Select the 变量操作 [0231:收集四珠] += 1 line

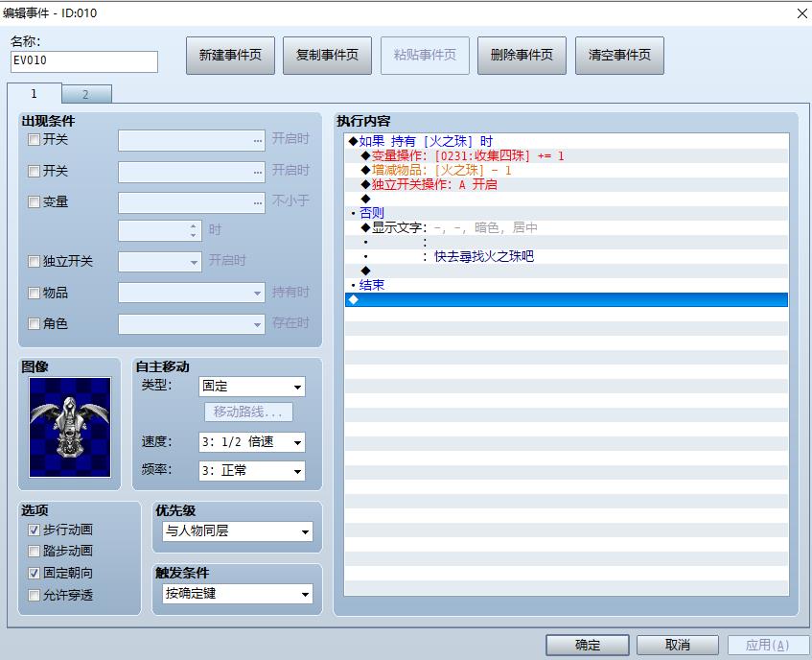pos(567,156)
